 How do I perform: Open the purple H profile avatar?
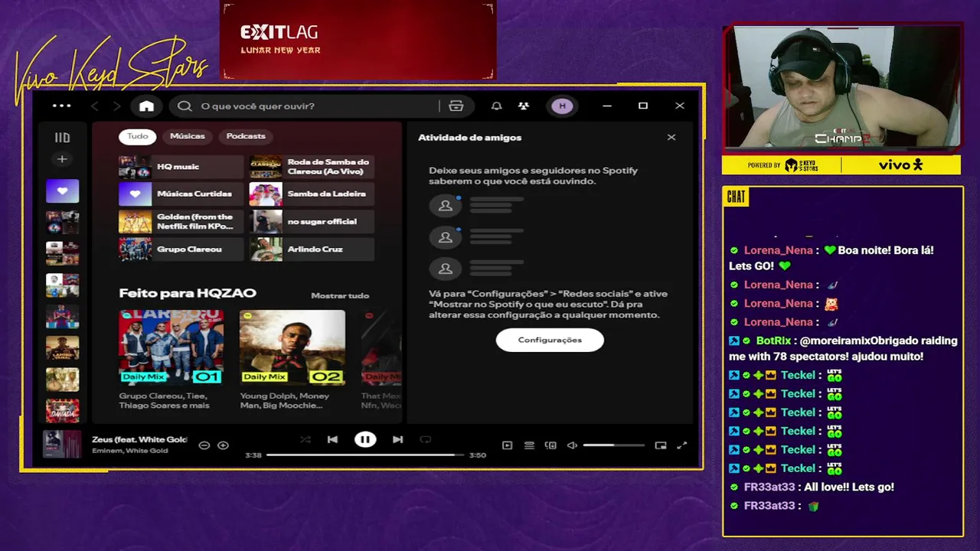coord(562,106)
